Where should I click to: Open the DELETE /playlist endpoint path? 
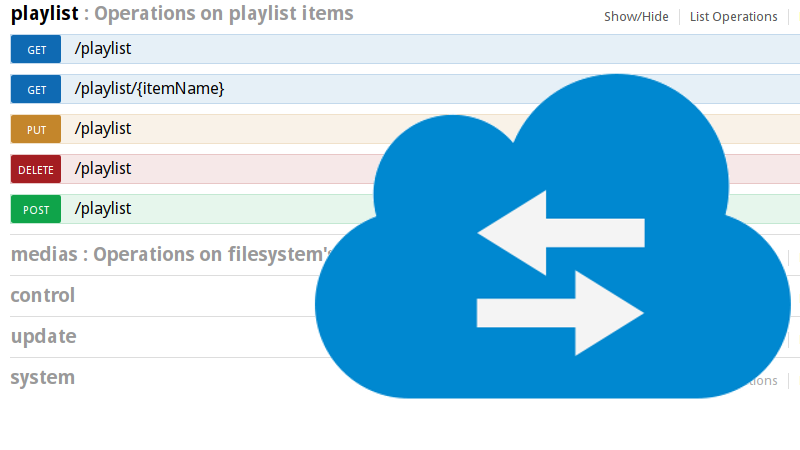pos(103,169)
